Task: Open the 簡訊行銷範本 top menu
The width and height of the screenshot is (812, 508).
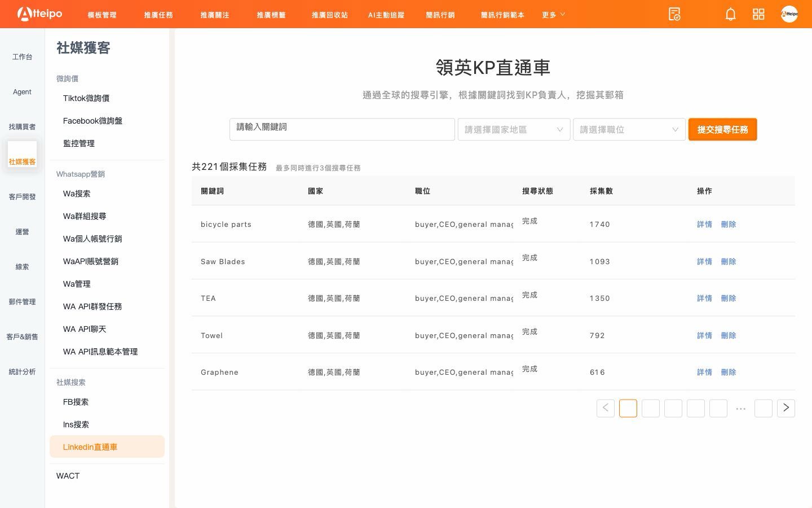Action: 502,15
